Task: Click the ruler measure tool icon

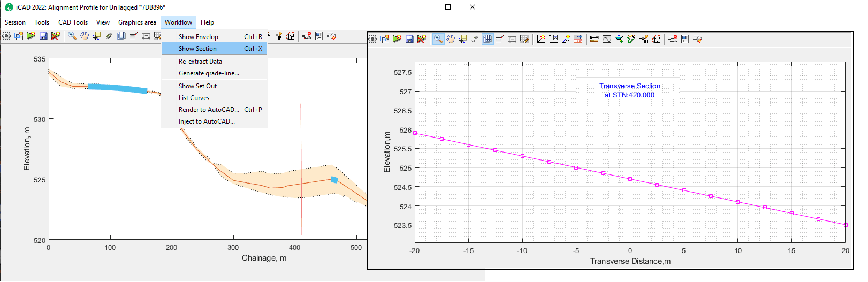Action: pyautogui.click(x=594, y=39)
